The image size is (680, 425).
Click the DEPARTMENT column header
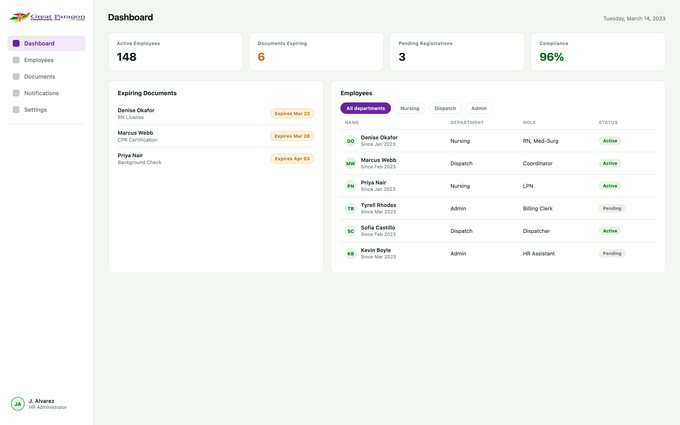pos(467,123)
